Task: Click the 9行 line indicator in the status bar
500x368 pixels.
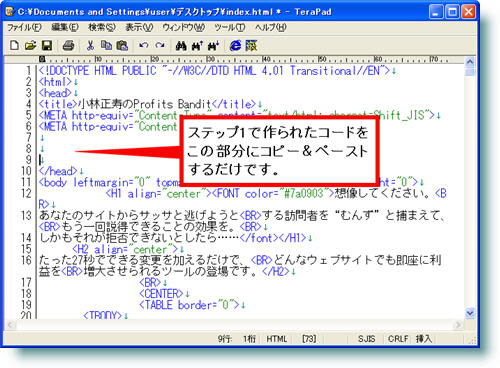Action: pyautogui.click(x=225, y=339)
